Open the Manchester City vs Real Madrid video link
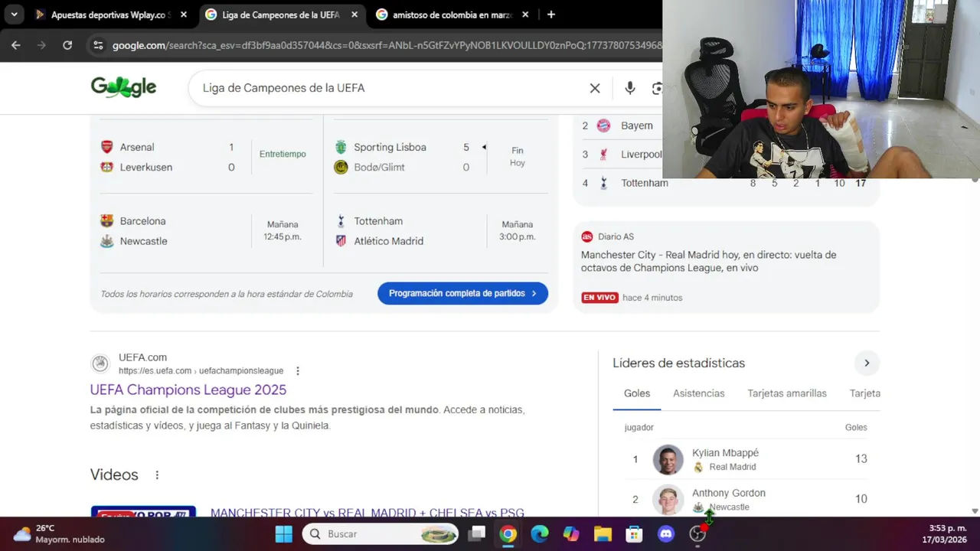The width and height of the screenshot is (980, 551). point(367,512)
